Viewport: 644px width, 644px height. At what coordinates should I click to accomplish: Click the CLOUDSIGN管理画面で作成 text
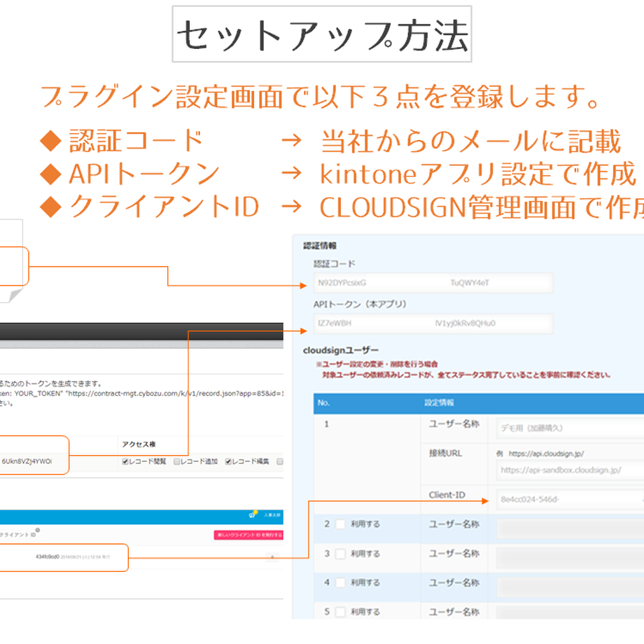(482, 207)
